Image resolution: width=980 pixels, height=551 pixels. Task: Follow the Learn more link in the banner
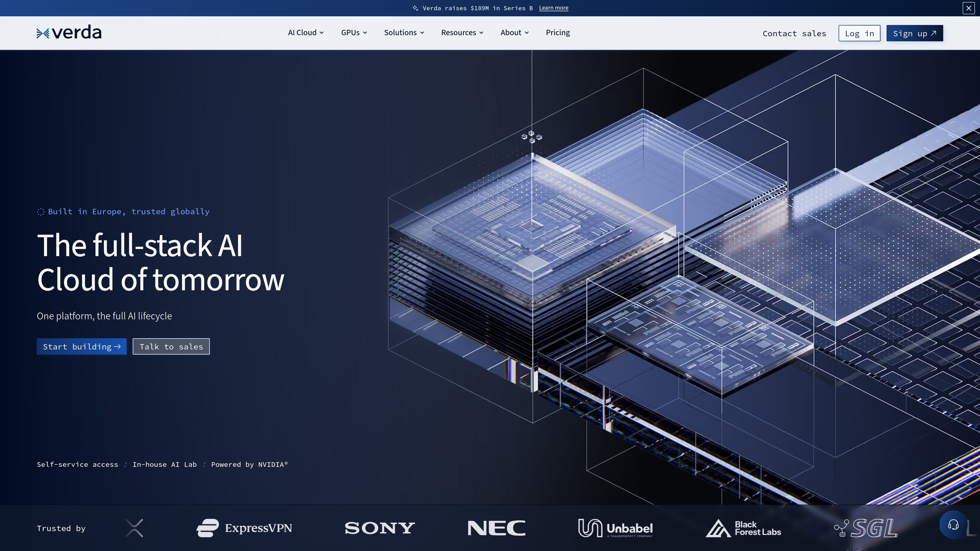(x=554, y=8)
